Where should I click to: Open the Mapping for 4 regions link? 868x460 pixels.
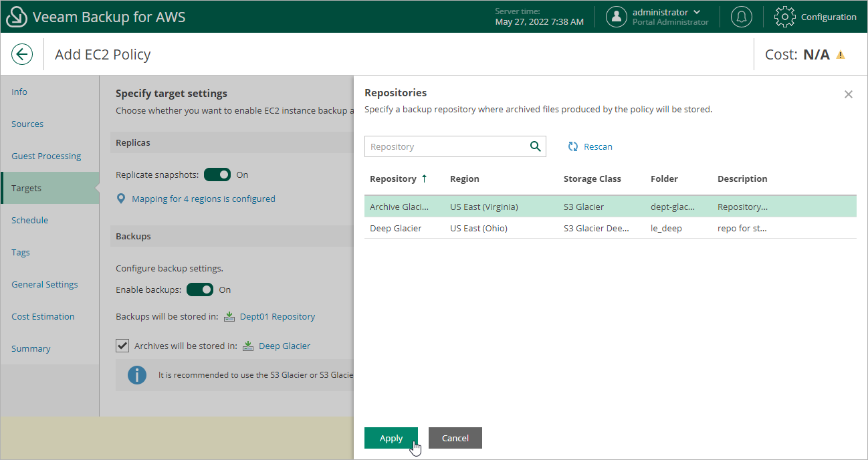coord(202,199)
